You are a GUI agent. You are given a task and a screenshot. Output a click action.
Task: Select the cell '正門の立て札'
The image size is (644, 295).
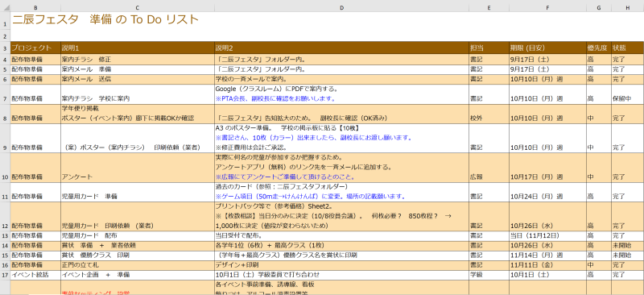(138, 265)
